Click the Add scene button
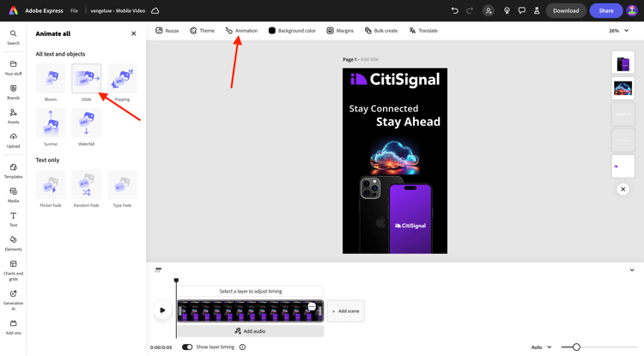644x356 pixels. coord(345,311)
